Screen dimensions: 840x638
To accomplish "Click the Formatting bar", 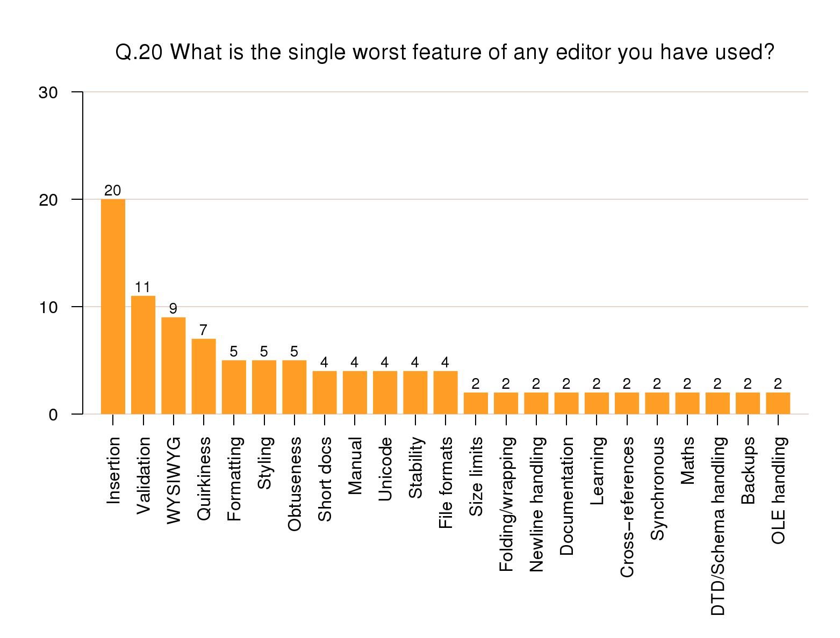I will [234, 387].
